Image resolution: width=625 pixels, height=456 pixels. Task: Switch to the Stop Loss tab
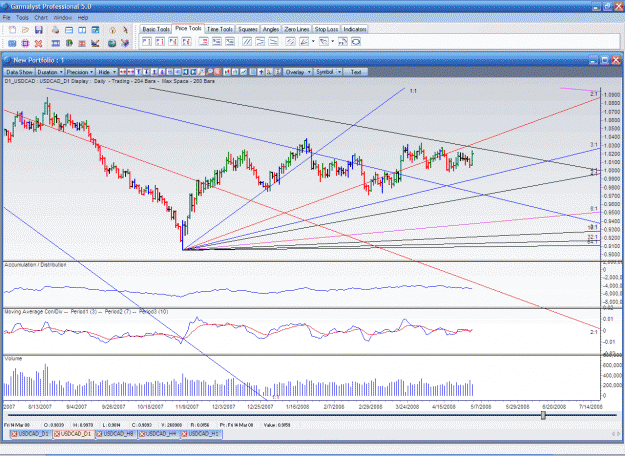pyautogui.click(x=326, y=29)
